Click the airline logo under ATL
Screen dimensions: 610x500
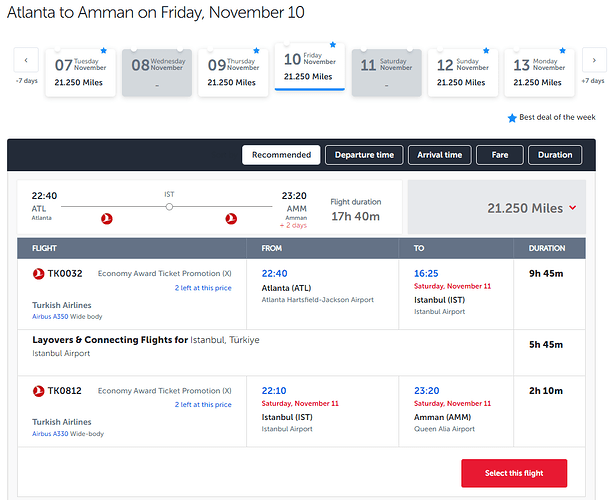point(107,218)
